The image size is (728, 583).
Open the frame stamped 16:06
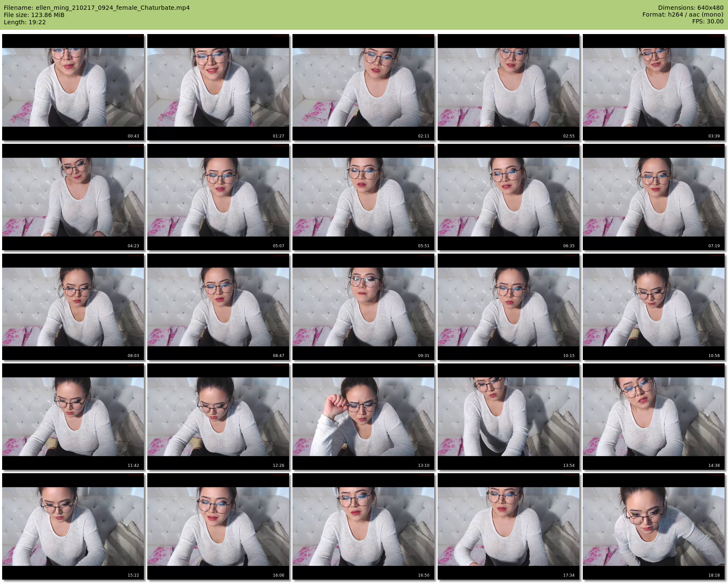pos(218,526)
